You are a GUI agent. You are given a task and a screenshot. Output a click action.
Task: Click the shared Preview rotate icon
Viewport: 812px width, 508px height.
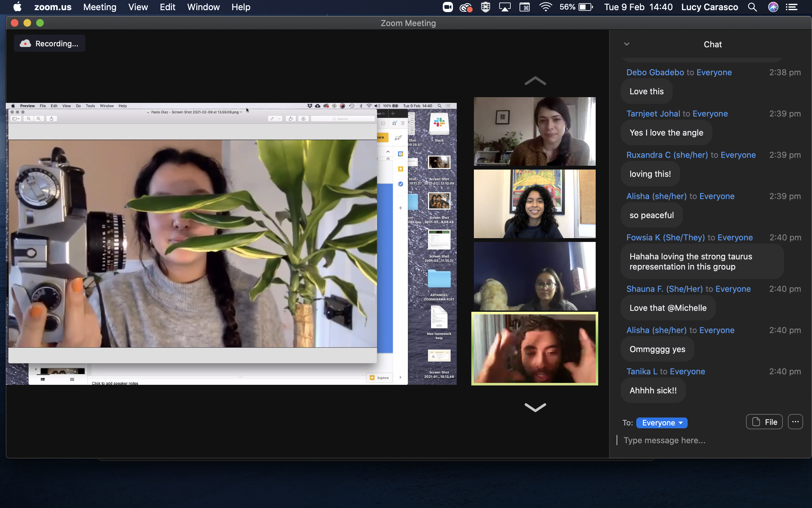coord(291,119)
